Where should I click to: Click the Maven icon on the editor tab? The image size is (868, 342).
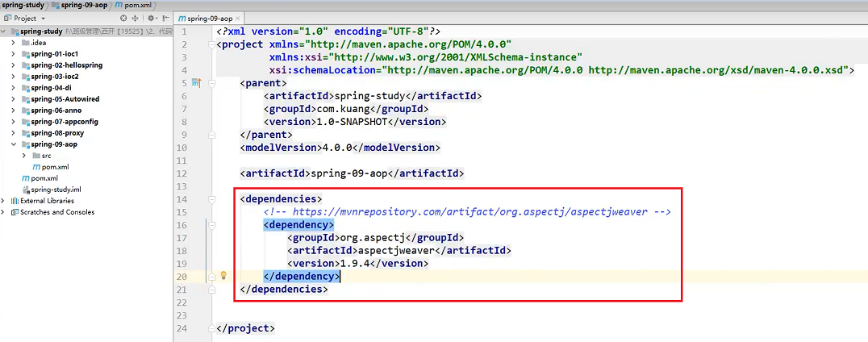[x=182, y=19]
